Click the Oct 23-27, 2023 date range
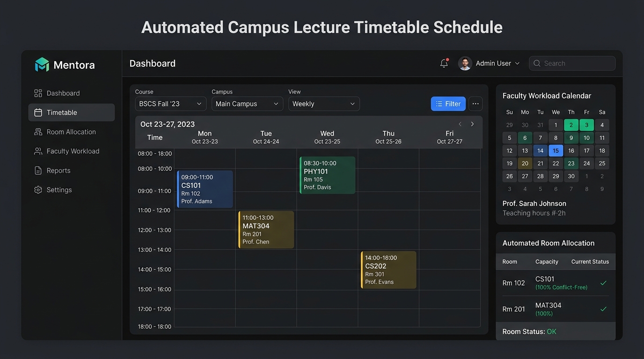This screenshot has height=359, width=644. 168,124
